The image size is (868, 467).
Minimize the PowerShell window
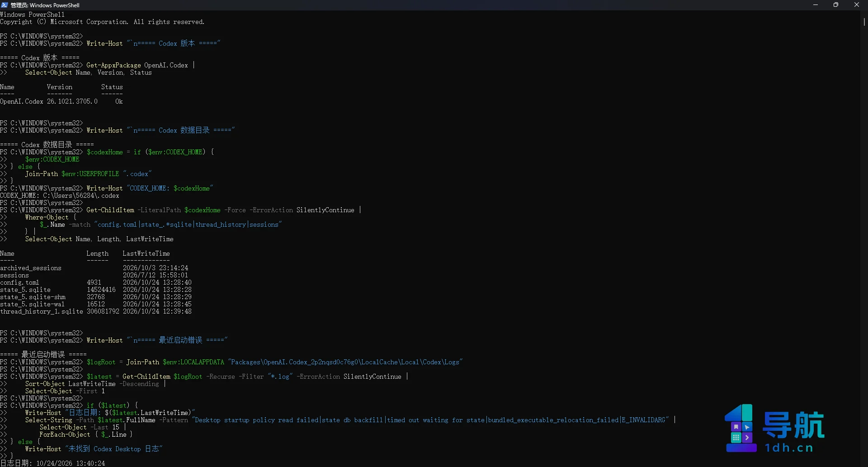click(816, 5)
